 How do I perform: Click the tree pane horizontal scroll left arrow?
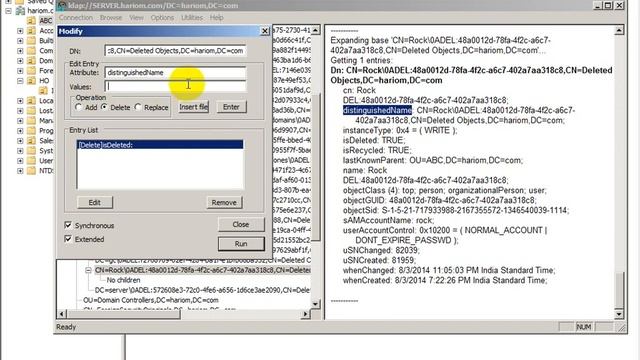61,314
